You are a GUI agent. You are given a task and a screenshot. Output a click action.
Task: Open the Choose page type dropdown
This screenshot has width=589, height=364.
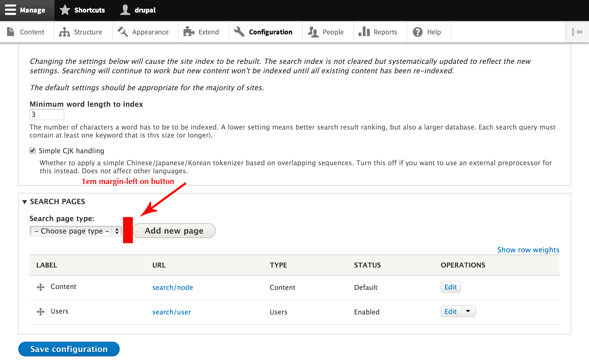(x=76, y=231)
